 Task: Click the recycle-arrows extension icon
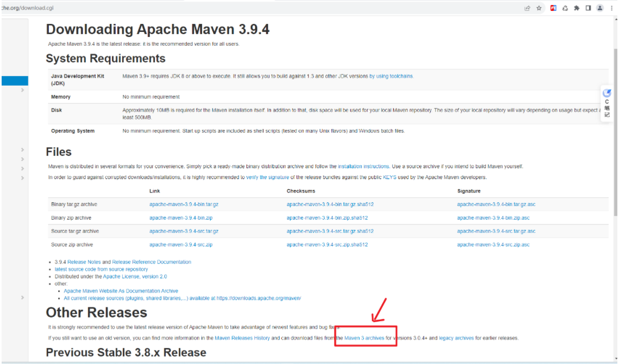coord(565,8)
